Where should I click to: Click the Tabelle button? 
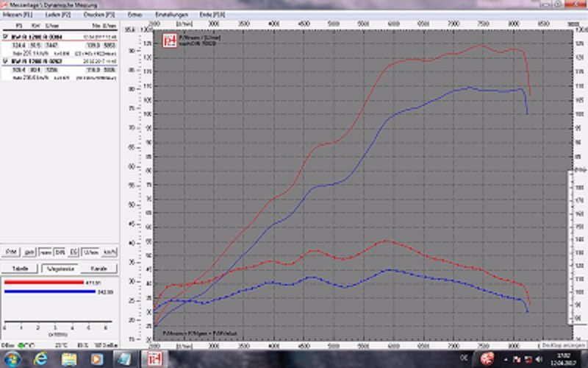[x=21, y=269]
